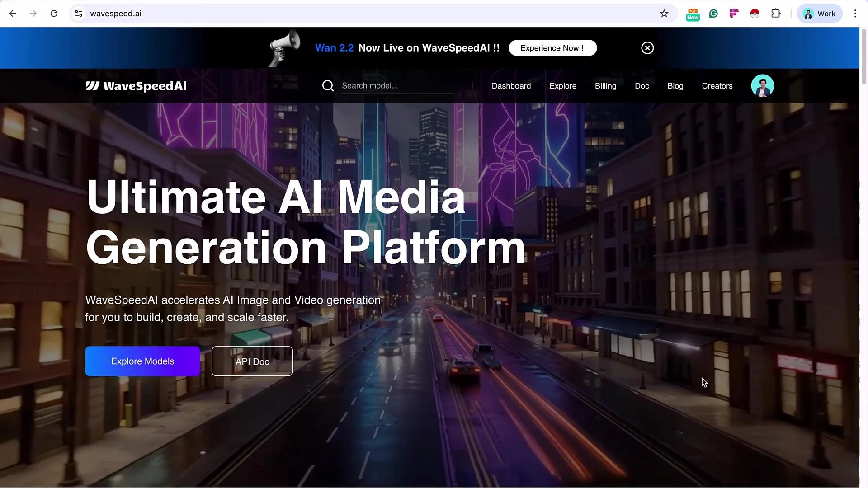
Task: Click the Explore Models button
Action: pyautogui.click(x=142, y=361)
